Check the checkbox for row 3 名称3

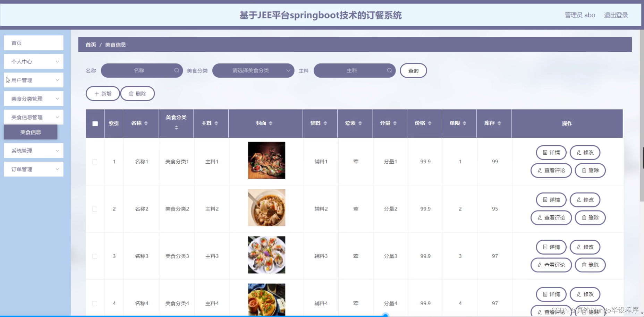coord(95,256)
